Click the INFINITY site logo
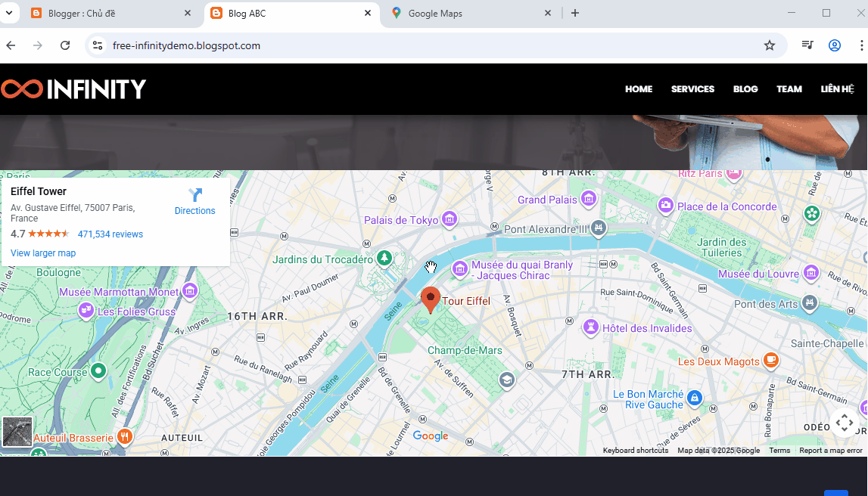This screenshot has width=868, height=496. tap(73, 89)
